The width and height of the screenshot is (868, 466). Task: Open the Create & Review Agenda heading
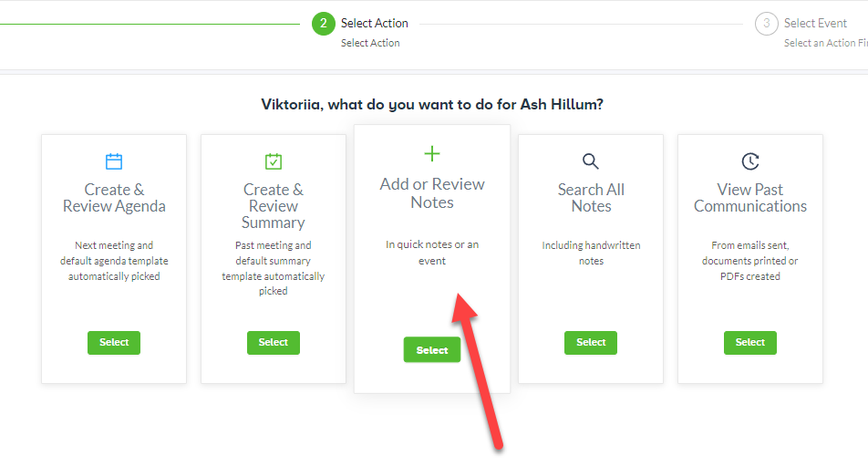pyautogui.click(x=114, y=198)
